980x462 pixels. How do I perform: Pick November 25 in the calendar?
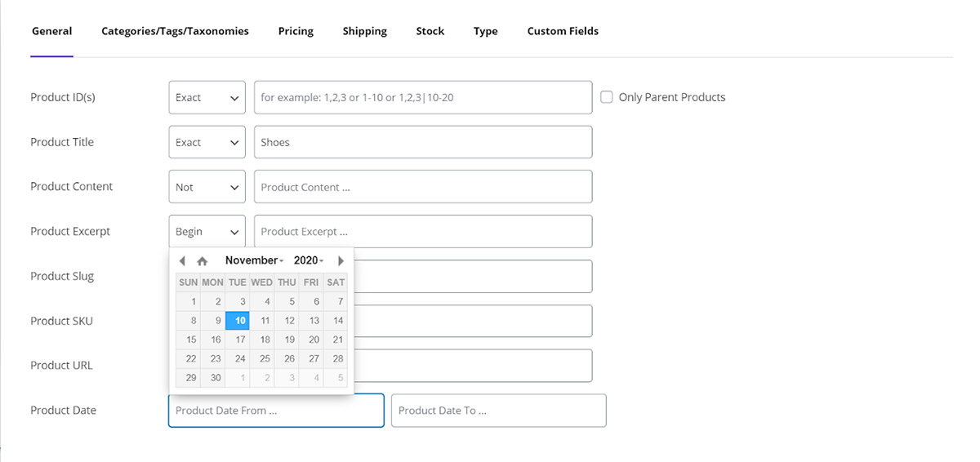(265, 358)
